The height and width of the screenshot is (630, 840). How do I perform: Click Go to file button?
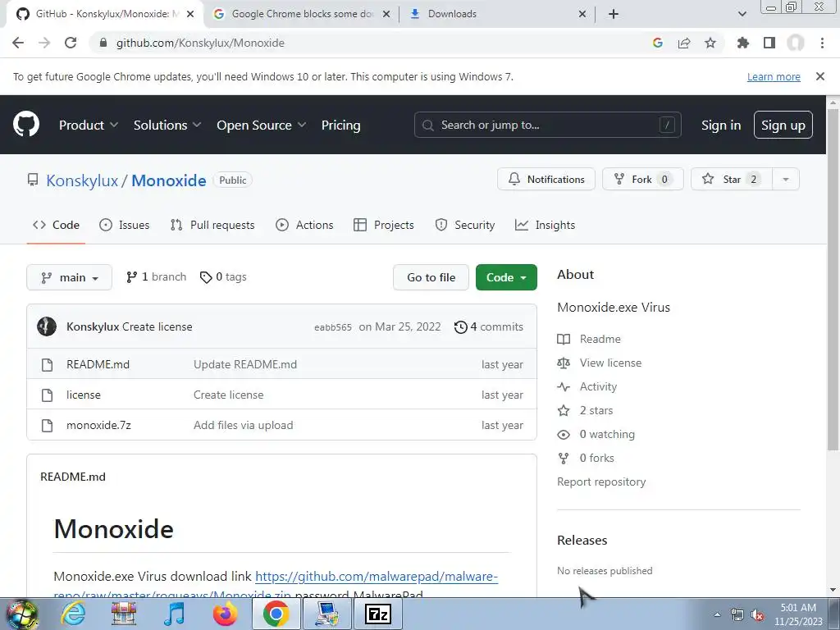tap(431, 277)
